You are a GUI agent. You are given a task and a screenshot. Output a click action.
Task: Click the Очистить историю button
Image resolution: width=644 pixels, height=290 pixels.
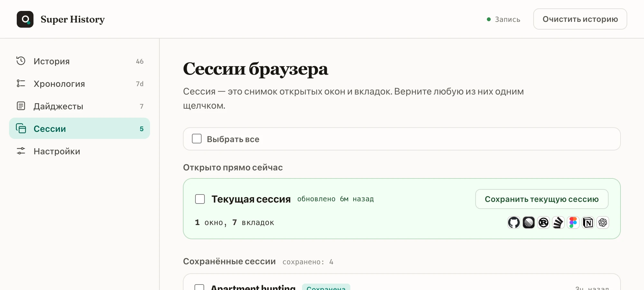580,19
